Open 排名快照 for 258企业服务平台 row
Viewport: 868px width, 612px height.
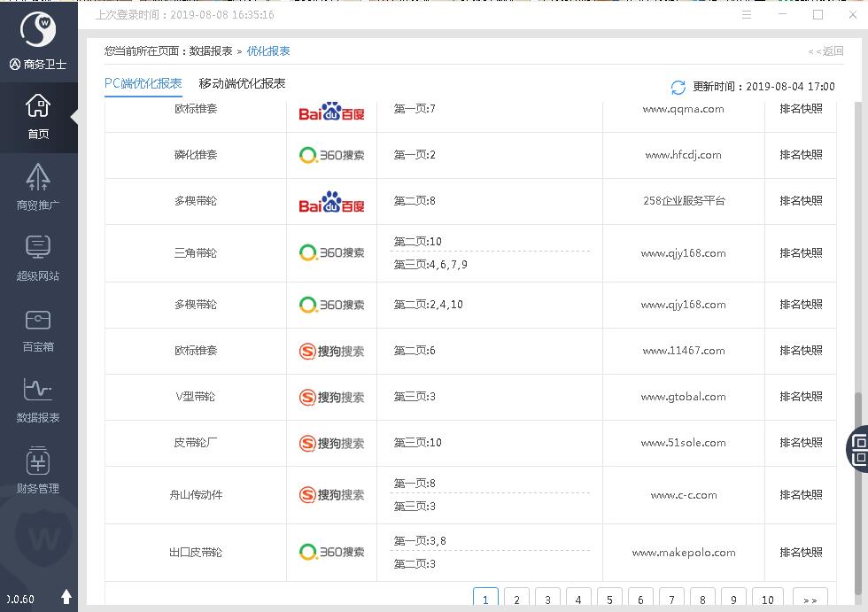[x=801, y=201]
